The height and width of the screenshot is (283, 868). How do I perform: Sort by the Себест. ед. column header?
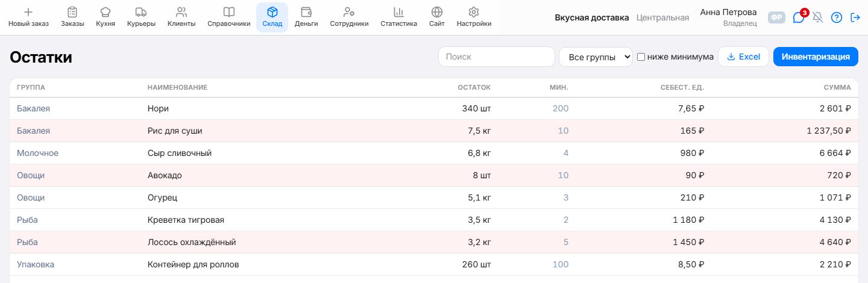point(682,87)
